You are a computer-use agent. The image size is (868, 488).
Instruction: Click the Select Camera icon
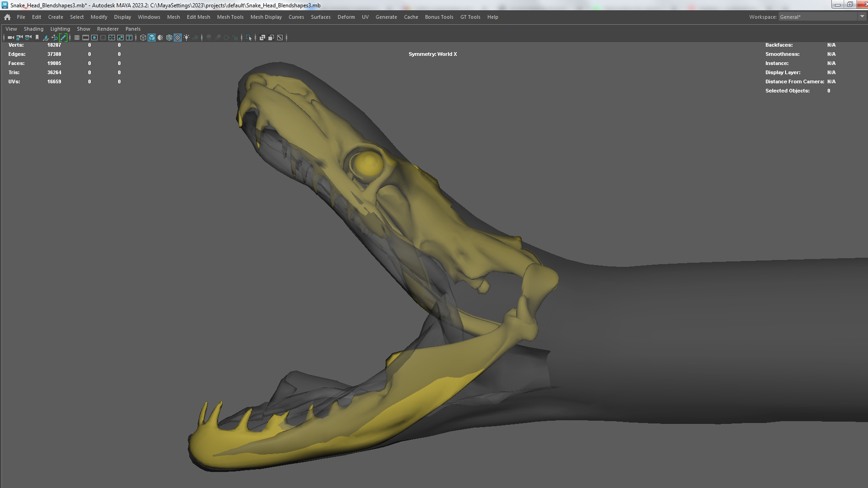(11, 38)
